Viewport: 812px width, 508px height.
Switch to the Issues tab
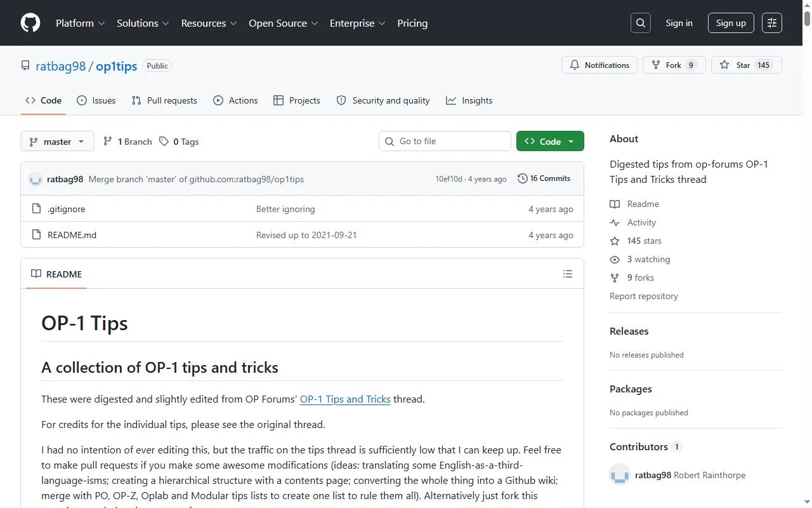click(x=96, y=100)
